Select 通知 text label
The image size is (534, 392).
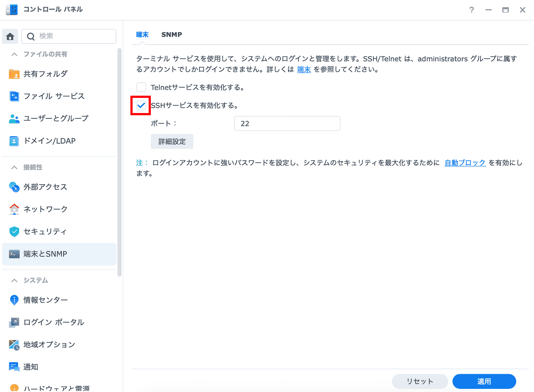pos(31,367)
